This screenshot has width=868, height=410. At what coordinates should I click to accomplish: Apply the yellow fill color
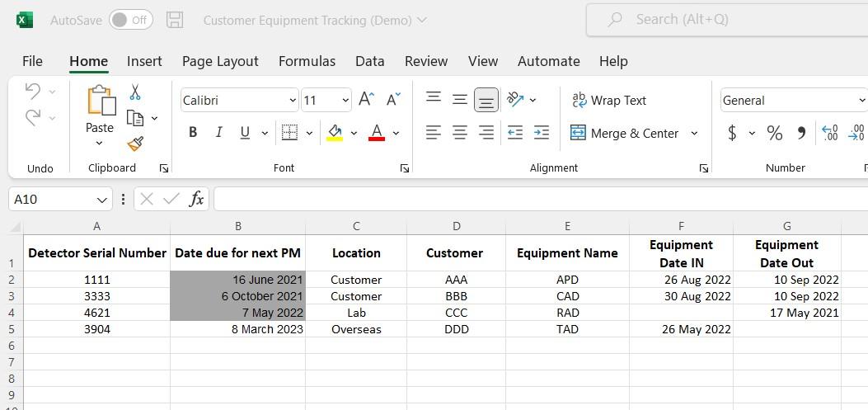[335, 133]
